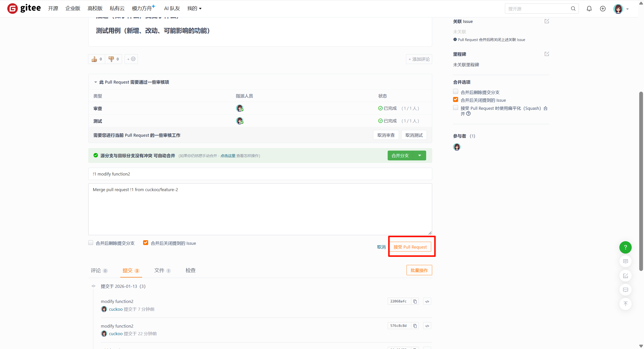Click the thumbs up reaction icon
Screen dimensions: 644x349
click(94, 59)
